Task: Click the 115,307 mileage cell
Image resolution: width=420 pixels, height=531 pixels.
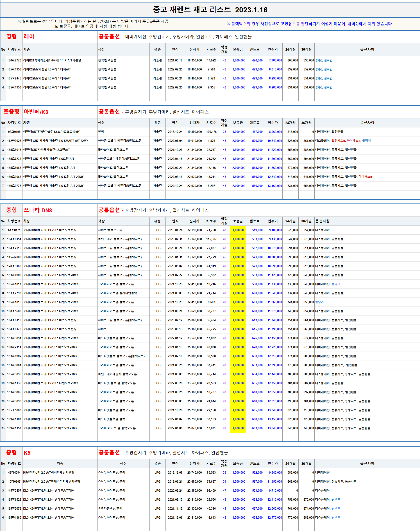Action: pos(211,239)
